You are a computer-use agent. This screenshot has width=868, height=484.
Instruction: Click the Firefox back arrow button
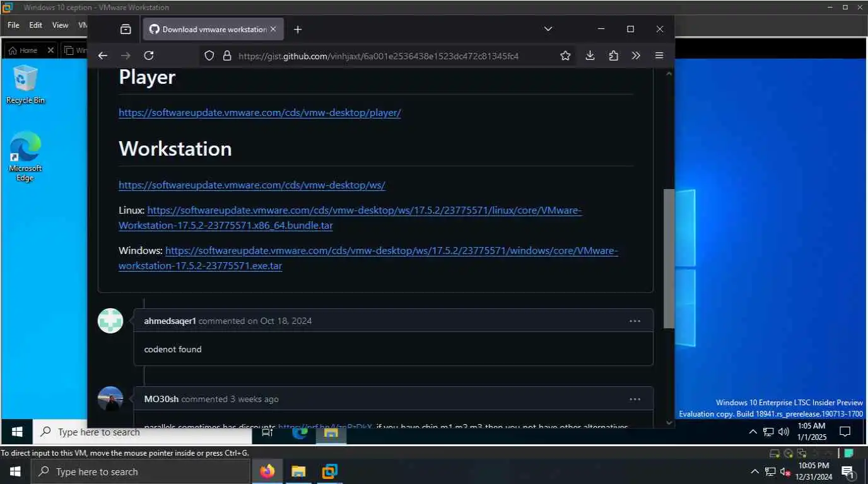103,55
